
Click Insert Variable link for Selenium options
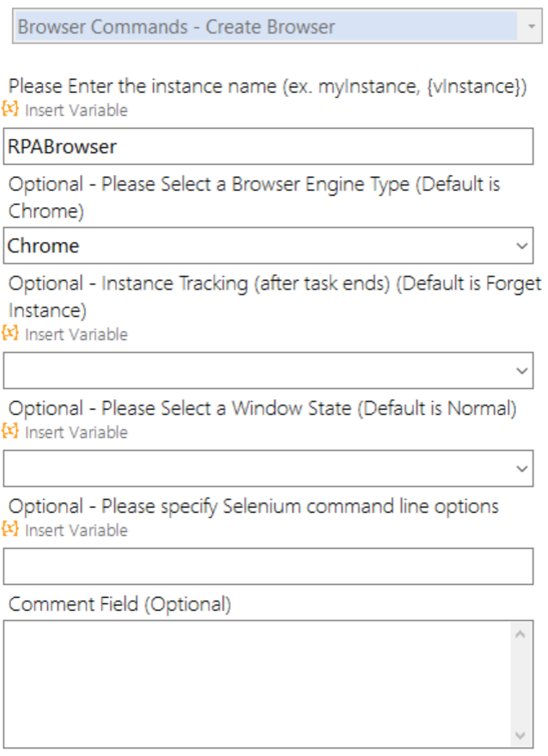point(76,530)
